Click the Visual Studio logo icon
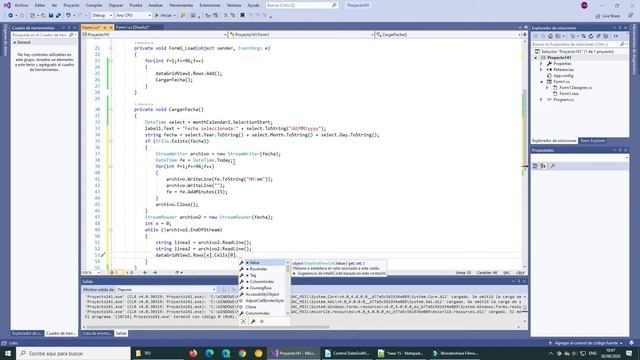 7,5
